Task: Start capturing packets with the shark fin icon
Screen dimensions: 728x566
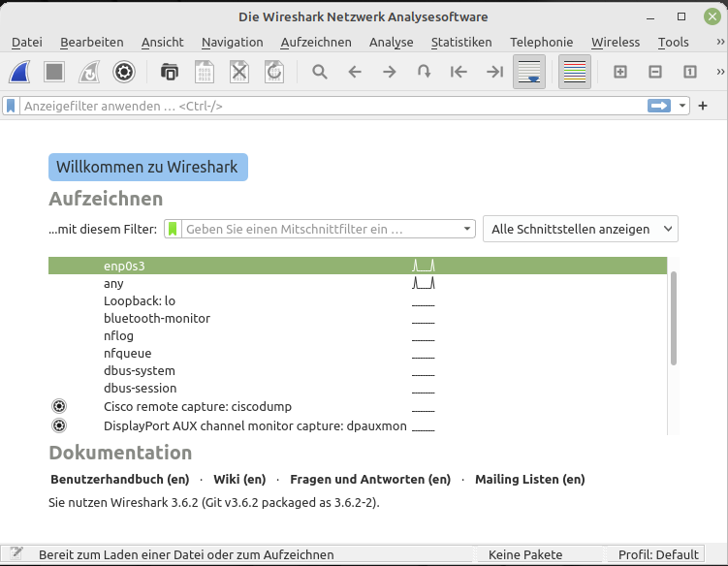Action: tap(19, 72)
